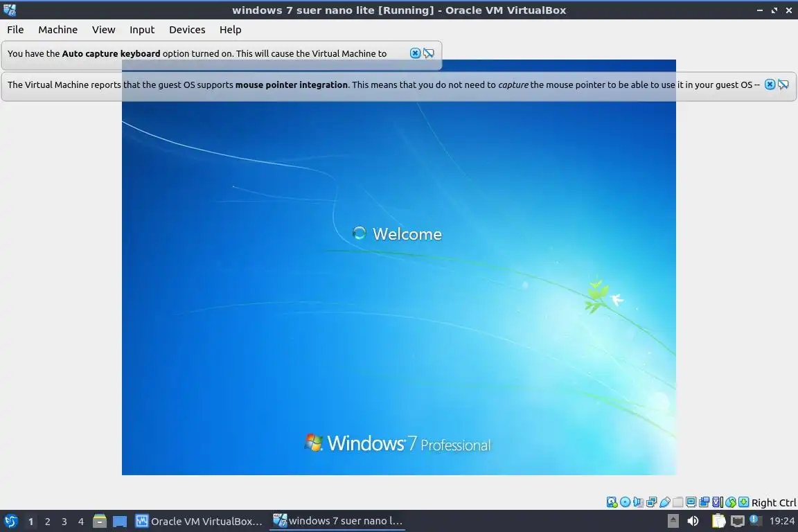Switch to workspace 2

[47, 522]
